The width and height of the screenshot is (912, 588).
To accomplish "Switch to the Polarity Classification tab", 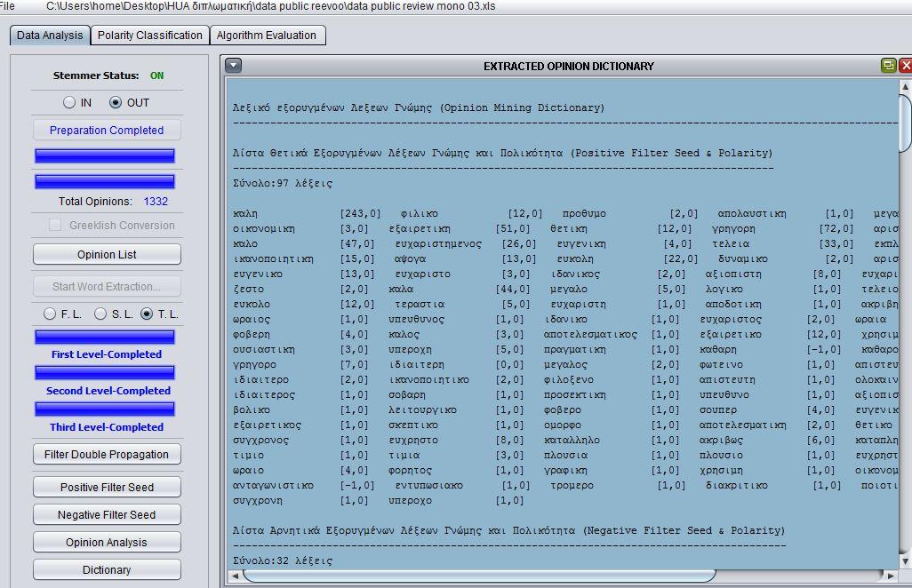I will click(150, 36).
